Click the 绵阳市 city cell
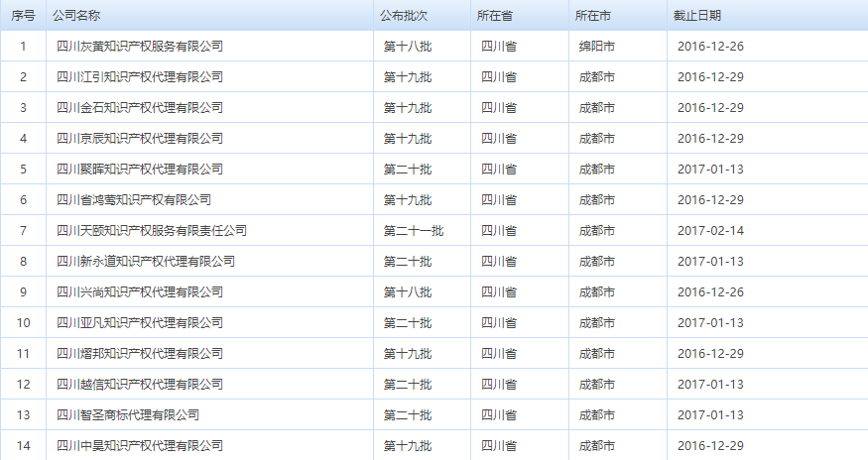This screenshot has height=460, width=868. click(597, 46)
